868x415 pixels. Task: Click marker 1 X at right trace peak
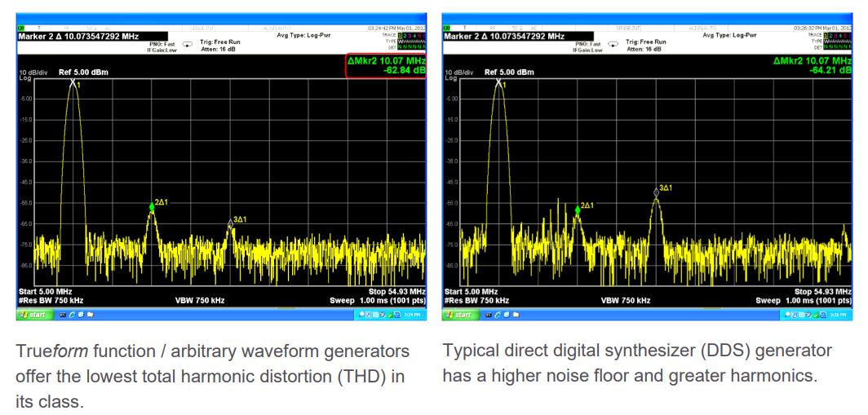(x=498, y=82)
